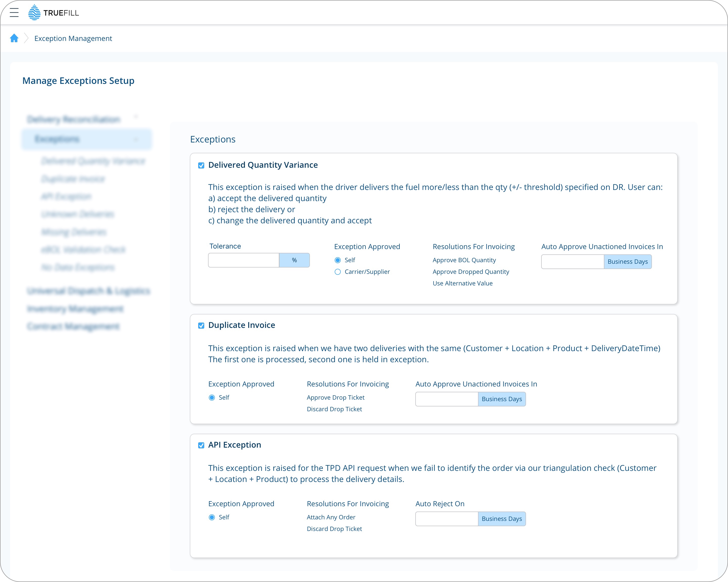The image size is (728, 582).
Task: Click the breadcrumb chevron separator
Action: point(26,38)
